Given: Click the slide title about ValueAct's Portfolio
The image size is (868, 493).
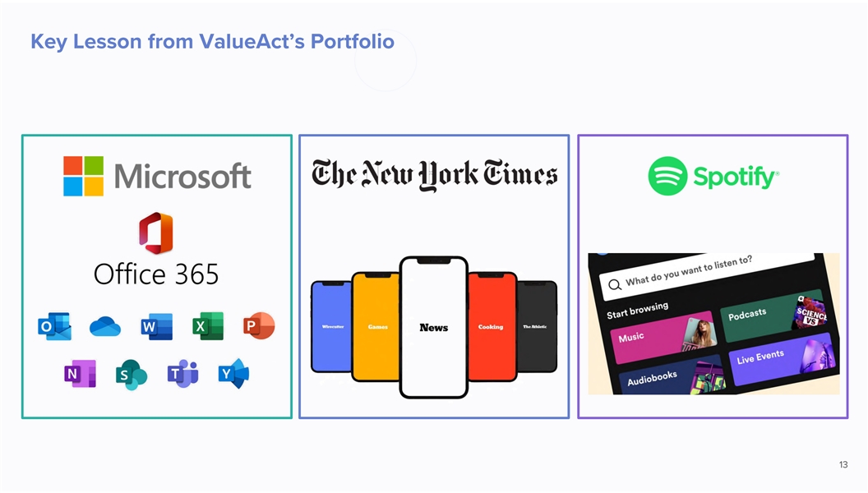Looking at the screenshot, I should point(212,41).
